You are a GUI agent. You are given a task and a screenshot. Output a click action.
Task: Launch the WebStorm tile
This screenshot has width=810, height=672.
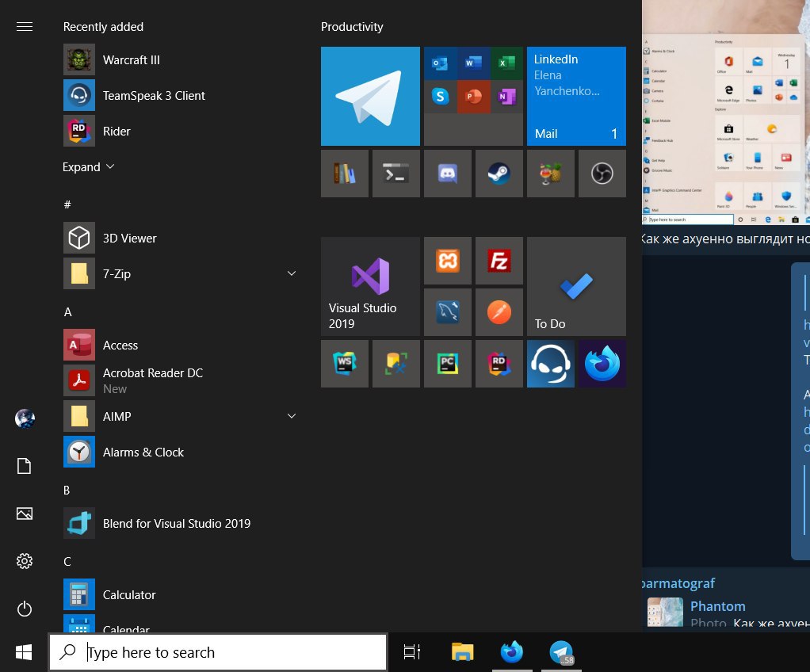[345, 364]
